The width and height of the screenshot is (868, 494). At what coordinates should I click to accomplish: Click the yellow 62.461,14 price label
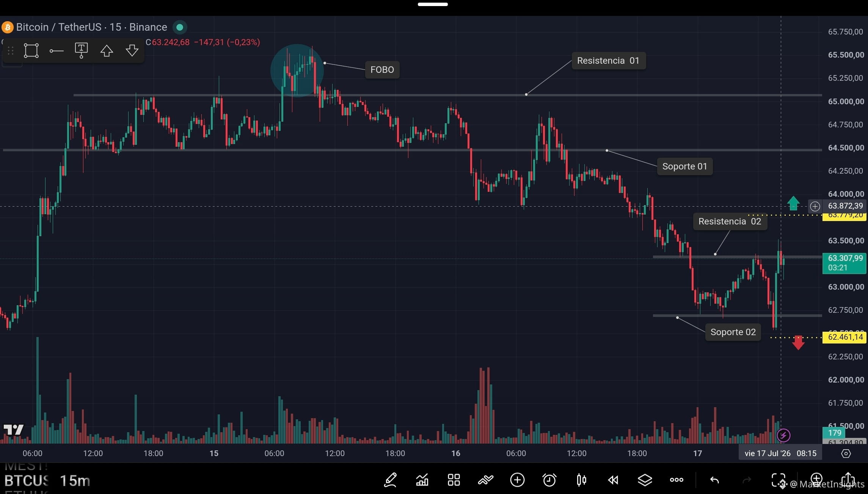click(x=844, y=337)
